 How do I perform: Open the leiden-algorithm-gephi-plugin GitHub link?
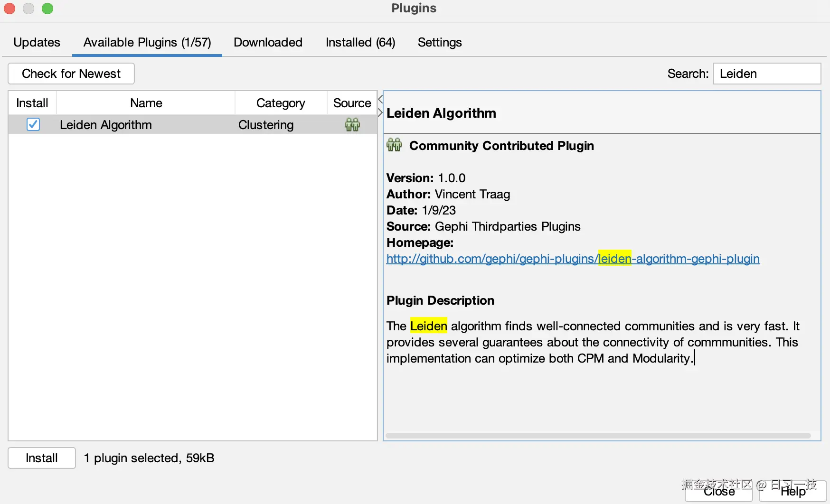[572, 259]
